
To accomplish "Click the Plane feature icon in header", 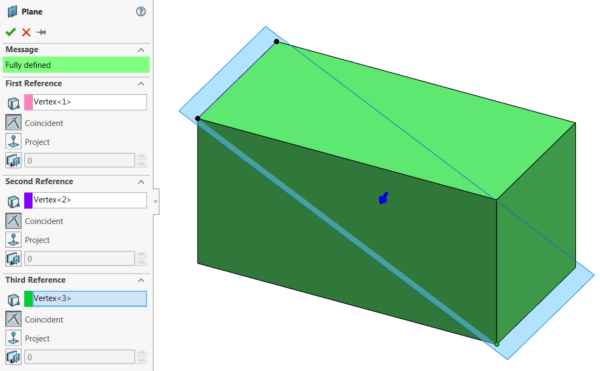I will [x=12, y=11].
